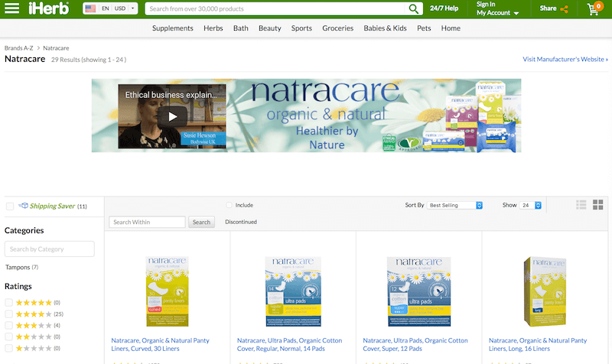Open the Home menu

(451, 28)
